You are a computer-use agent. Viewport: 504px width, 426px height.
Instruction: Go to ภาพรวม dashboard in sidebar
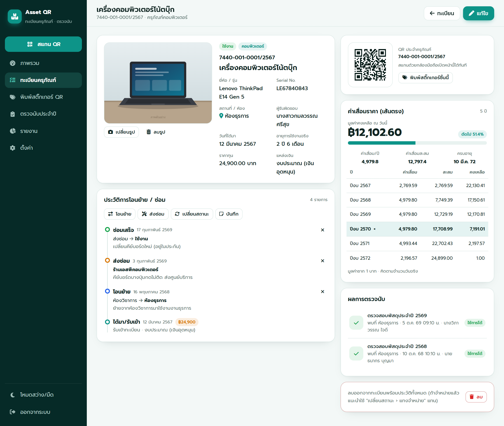click(43, 63)
